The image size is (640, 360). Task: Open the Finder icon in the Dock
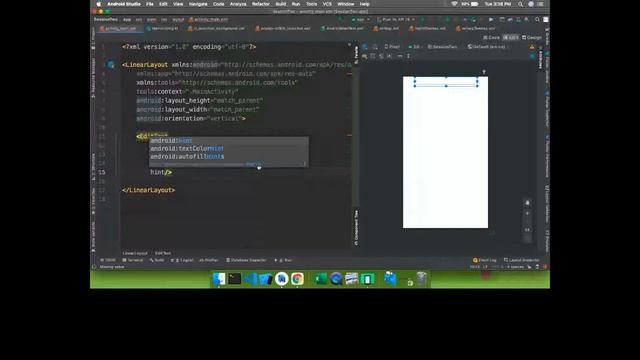219,279
